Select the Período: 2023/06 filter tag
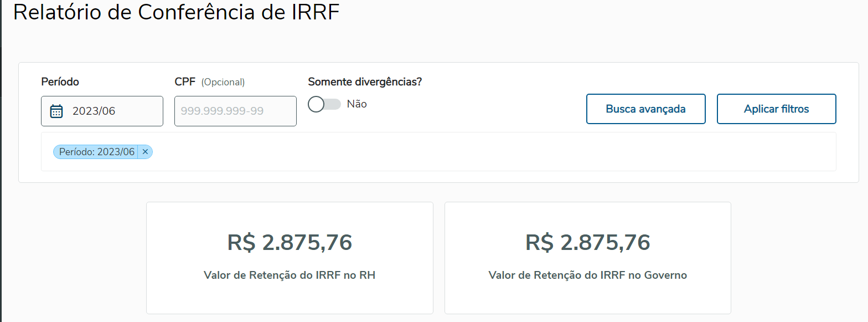Image resolution: width=868 pixels, height=322 pixels. point(97,152)
